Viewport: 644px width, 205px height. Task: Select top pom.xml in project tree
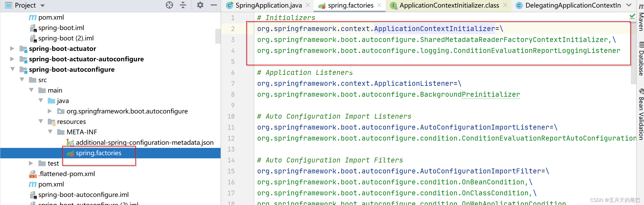click(51, 17)
